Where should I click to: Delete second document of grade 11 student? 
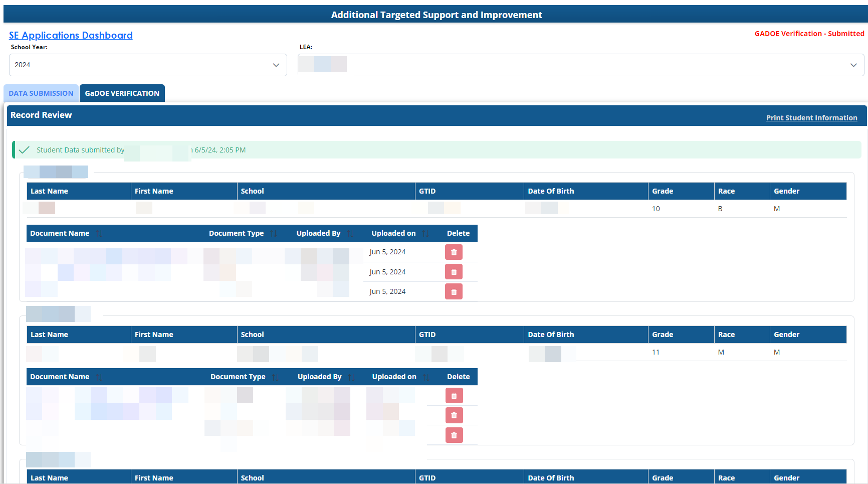pos(454,415)
